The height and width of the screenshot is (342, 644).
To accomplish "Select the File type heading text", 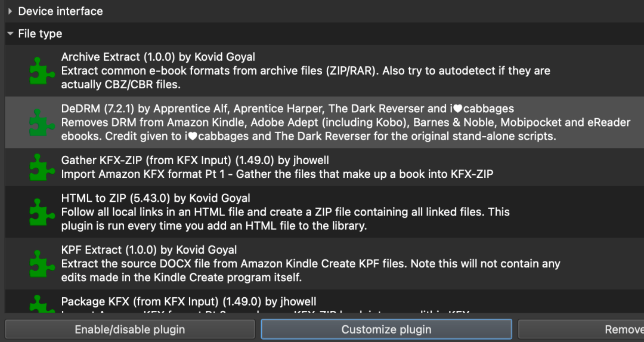I will click(x=41, y=33).
